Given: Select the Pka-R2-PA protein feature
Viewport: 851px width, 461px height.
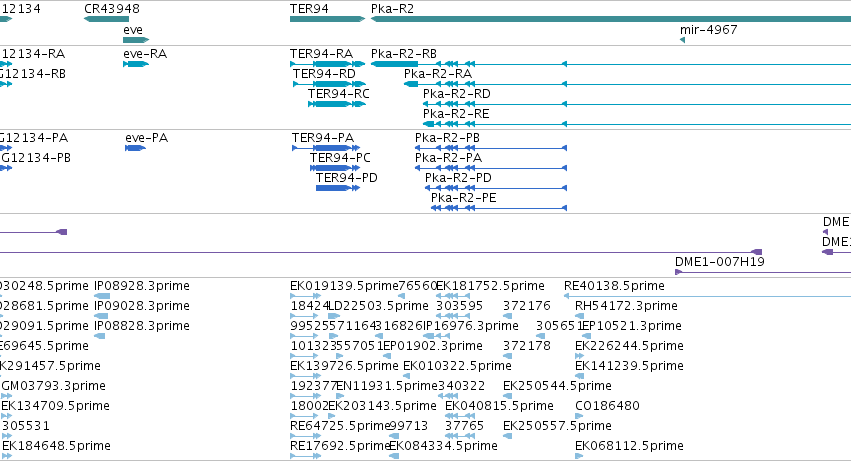Looking at the screenshot, I should click(491, 168).
